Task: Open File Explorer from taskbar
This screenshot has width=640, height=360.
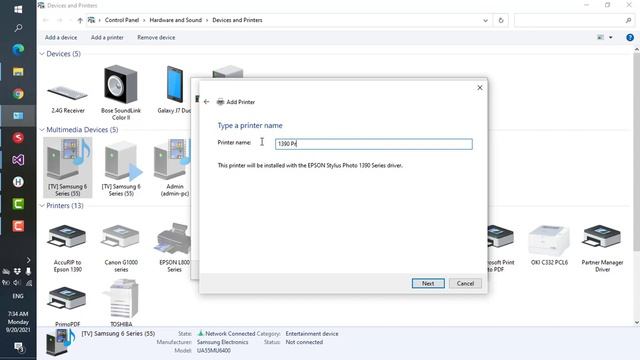Action: [18, 72]
